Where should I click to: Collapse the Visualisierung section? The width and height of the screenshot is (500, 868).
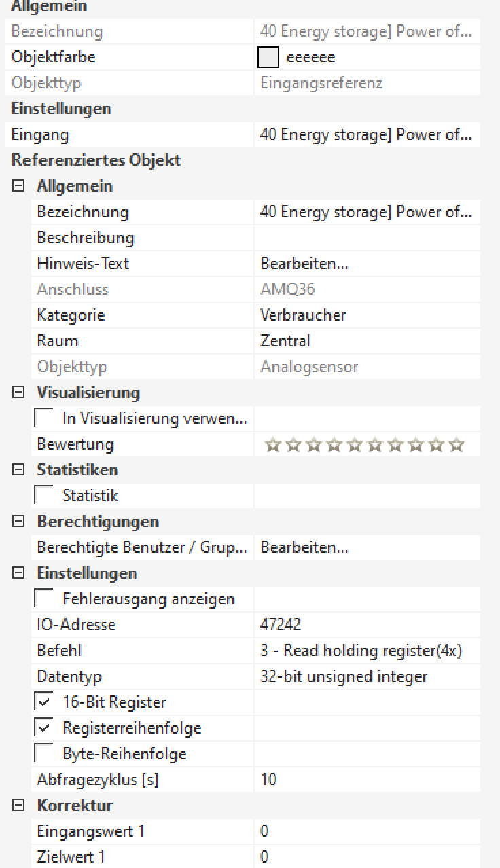click(x=18, y=393)
